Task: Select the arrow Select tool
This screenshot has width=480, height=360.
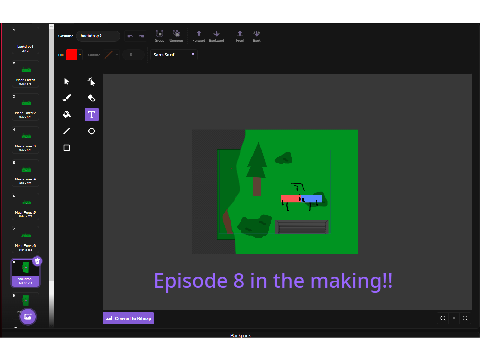Action: click(x=67, y=82)
